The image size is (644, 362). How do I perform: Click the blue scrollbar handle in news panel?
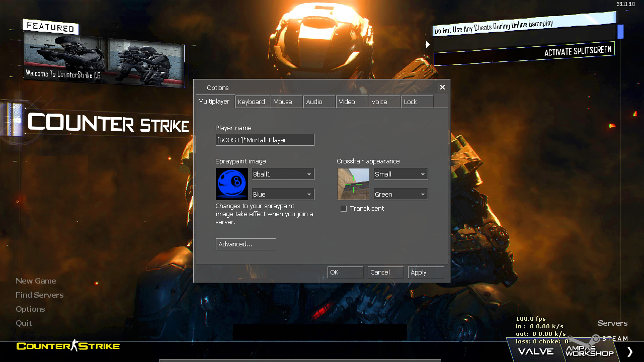(x=620, y=32)
